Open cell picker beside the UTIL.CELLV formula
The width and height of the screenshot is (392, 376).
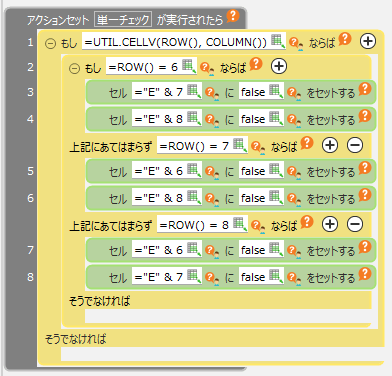pyautogui.click(x=278, y=41)
